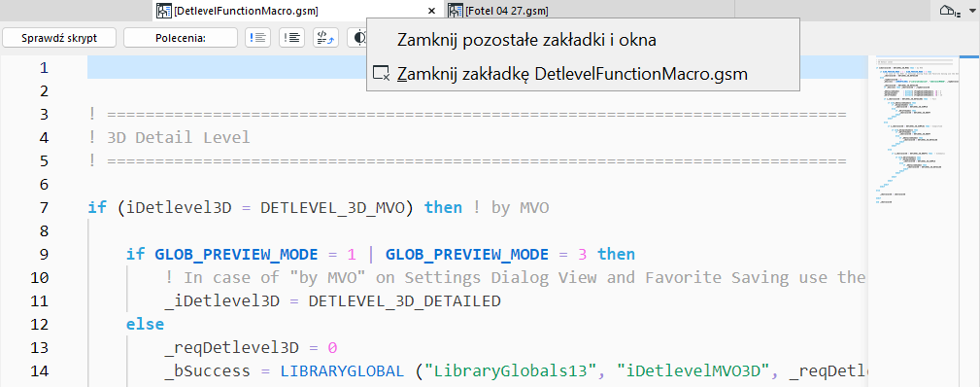980x387 pixels.
Task: Click the half-filled circle contrast icon
Action: [358, 38]
